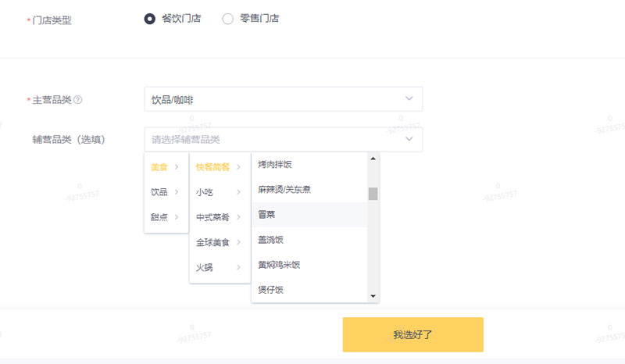Click the chevron arrow next to 美食
Screen dimensions: 625x364
pyautogui.click(x=177, y=167)
